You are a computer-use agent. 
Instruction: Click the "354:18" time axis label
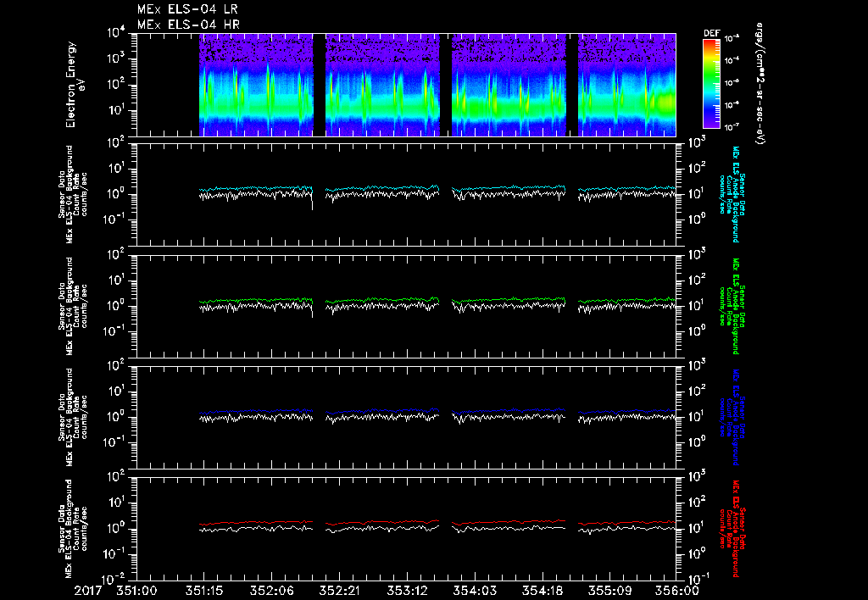[542, 591]
